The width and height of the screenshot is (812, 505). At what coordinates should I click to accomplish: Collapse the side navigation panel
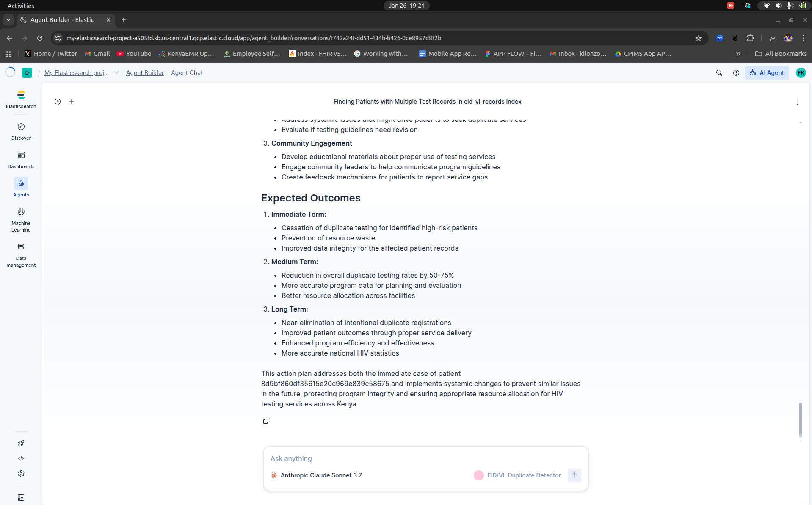pyautogui.click(x=21, y=497)
